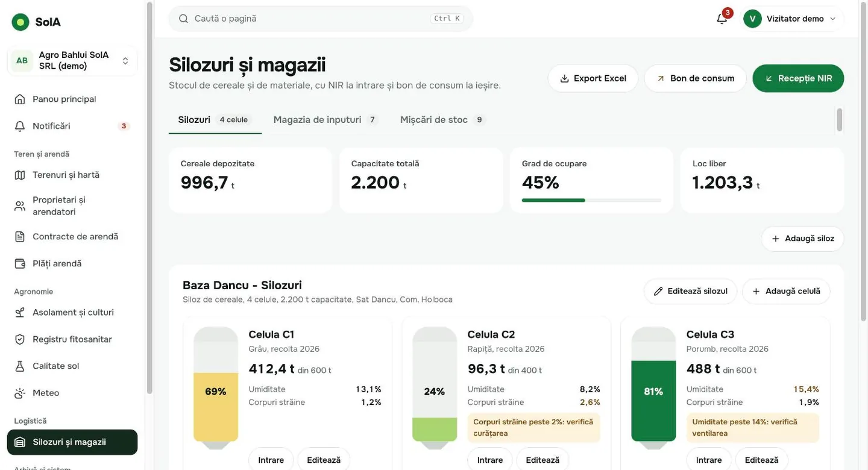Click the search magnifier icon
The height and width of the screenshot is (470, 868).
(184, 19)
